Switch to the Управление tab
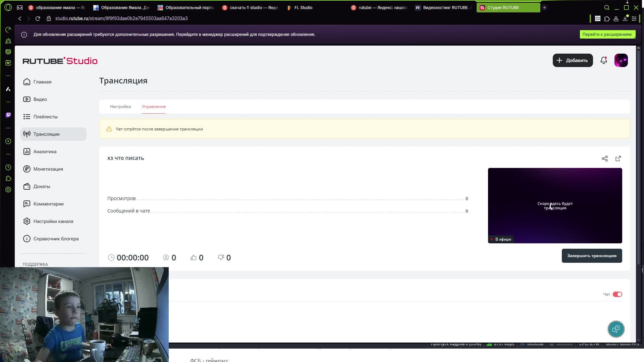Viewport: 644px width, 362px height. click(x=154, y=107)
